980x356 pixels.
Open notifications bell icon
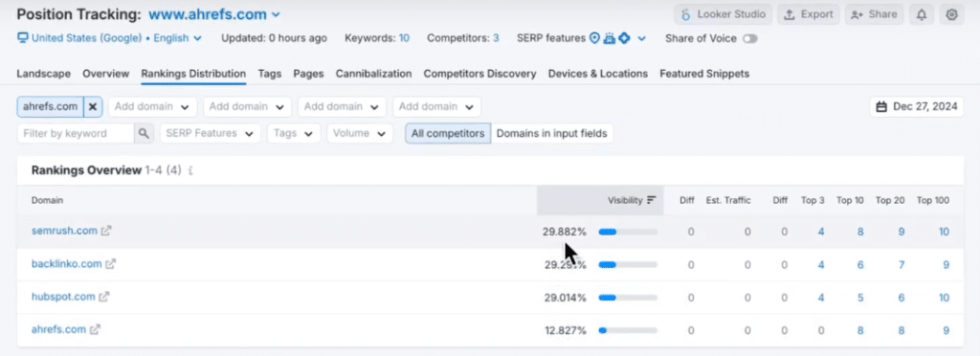922,14
